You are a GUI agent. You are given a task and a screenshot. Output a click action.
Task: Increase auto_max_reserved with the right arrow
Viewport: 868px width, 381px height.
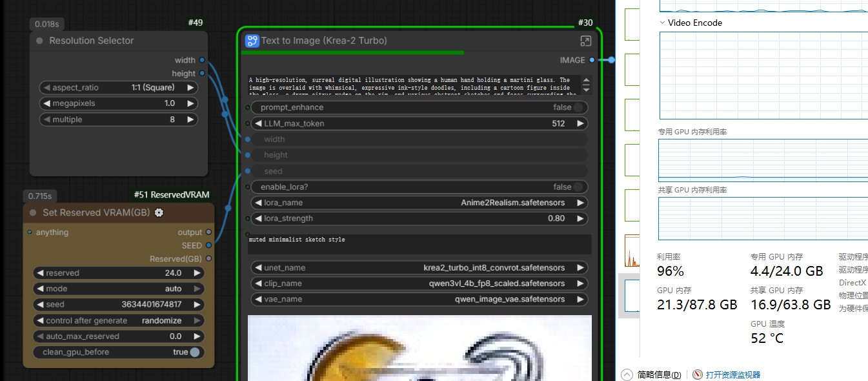[x=197, y=336]
